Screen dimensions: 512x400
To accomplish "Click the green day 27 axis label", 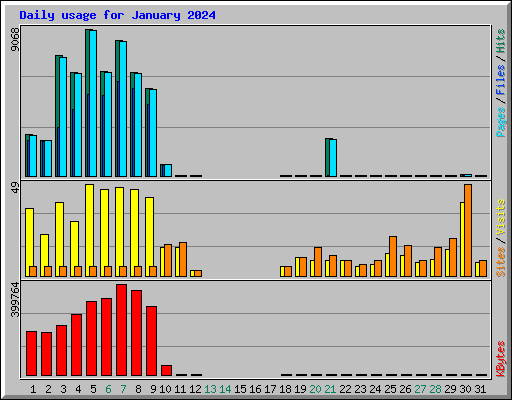I will [420, 389].
